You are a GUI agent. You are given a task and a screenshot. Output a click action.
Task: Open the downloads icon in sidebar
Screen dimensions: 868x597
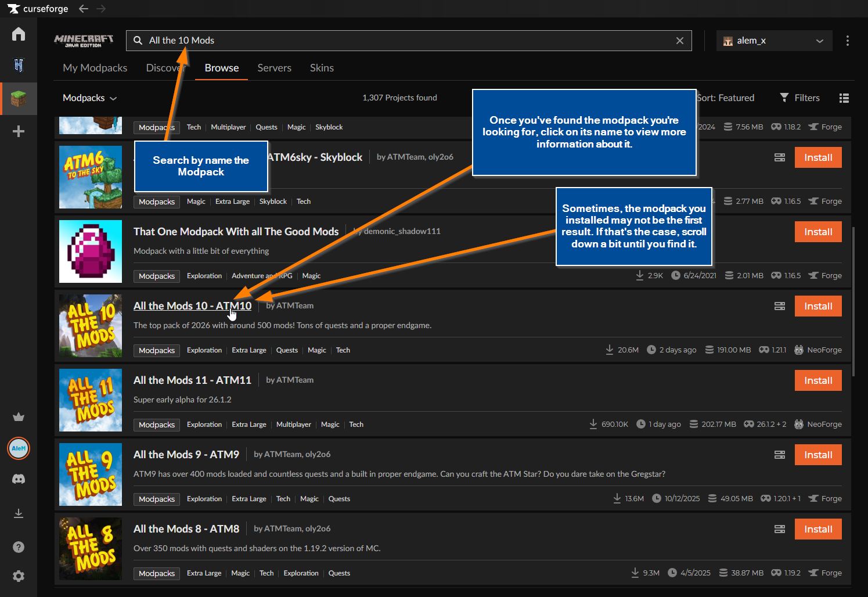[x=19, y=513]
